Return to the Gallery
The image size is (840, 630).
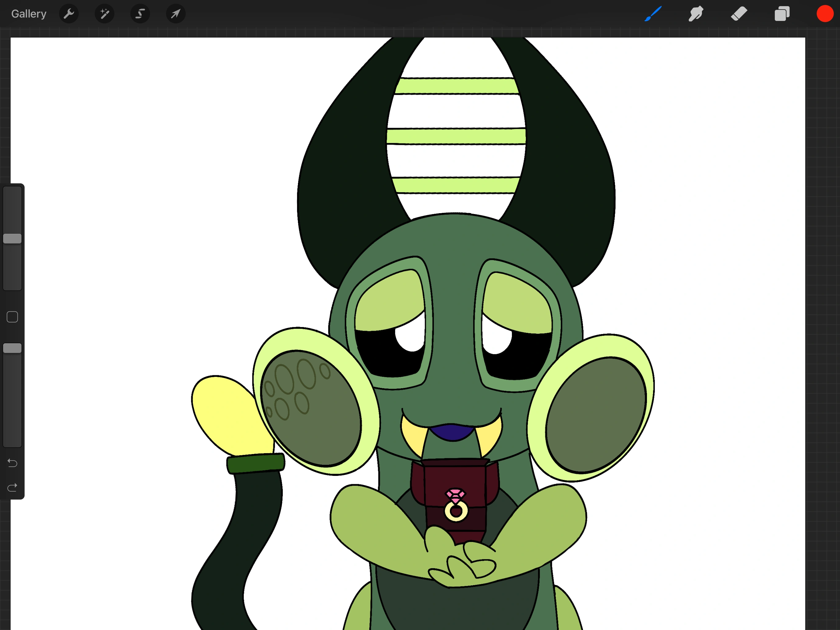(x=29, y=14)
